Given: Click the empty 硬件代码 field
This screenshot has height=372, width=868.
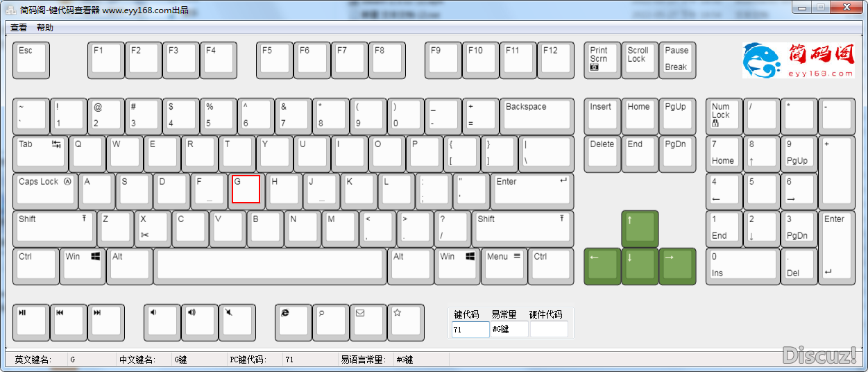Looking at the screenshot, I should click(549, 330).
